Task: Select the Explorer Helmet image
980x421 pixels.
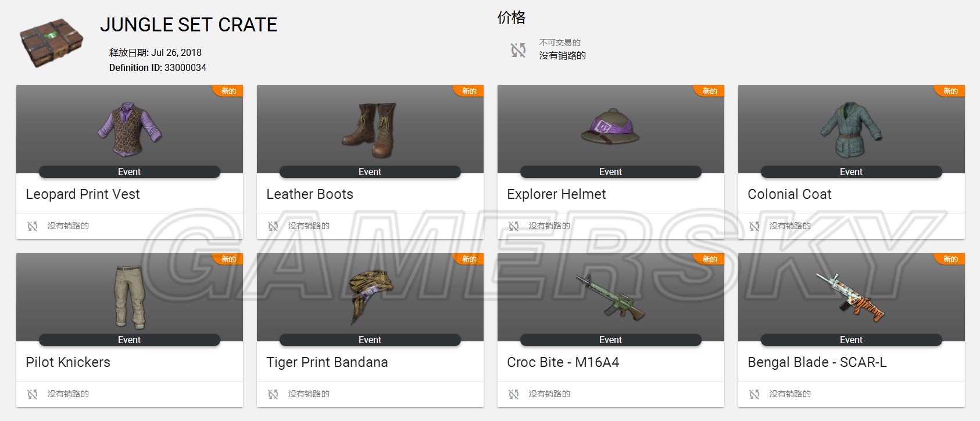Action: click(x=610, y=126)
